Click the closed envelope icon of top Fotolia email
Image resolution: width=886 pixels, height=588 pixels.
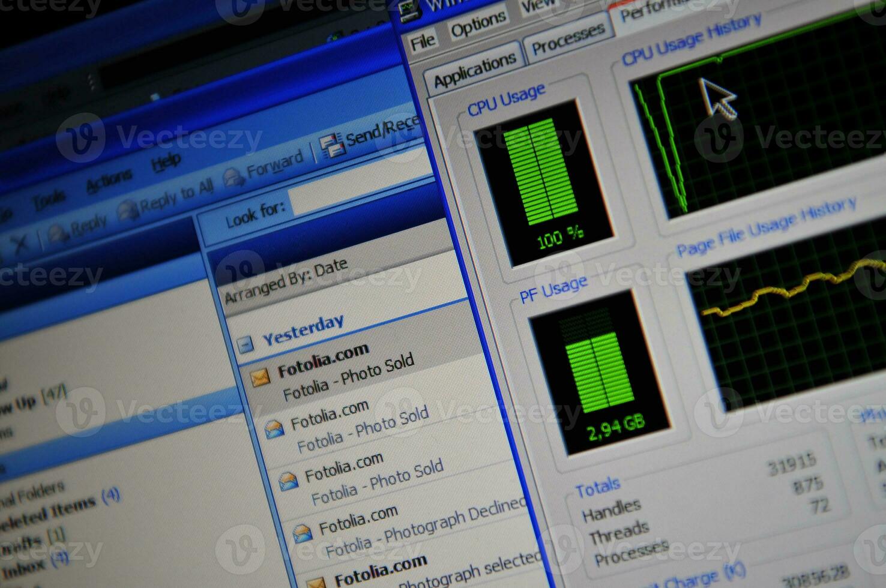click(260, 378)
